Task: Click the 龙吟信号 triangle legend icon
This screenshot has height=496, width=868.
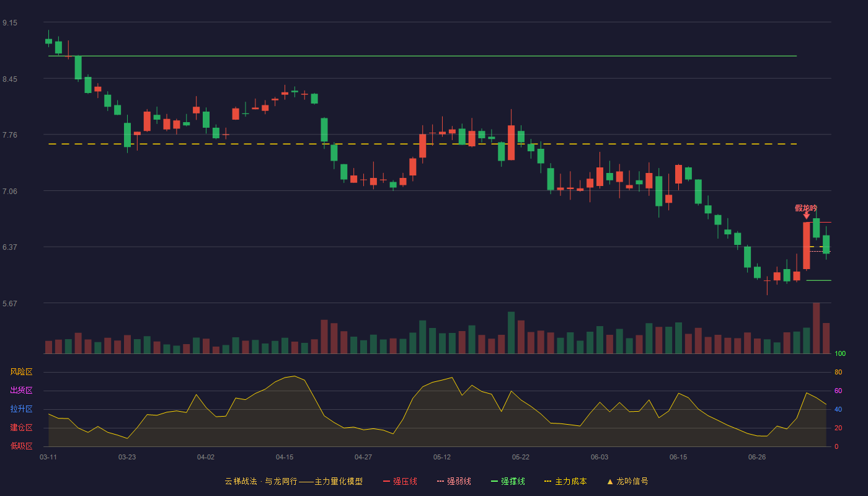Action: 609,481
